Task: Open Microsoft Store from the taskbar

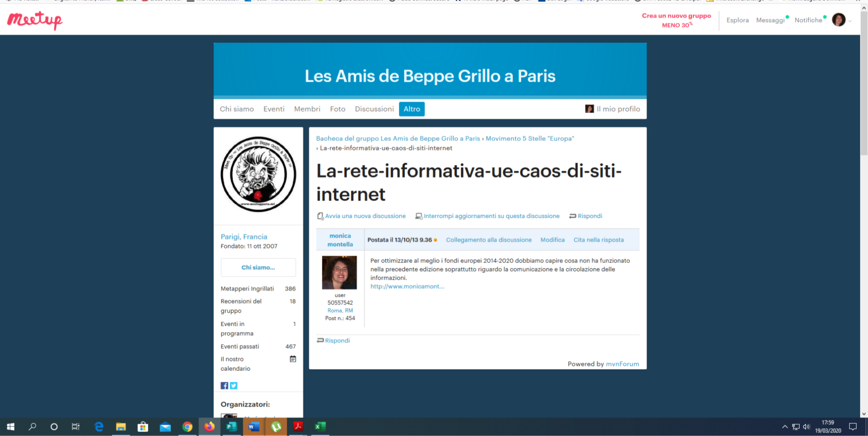Action: point(143,426)
